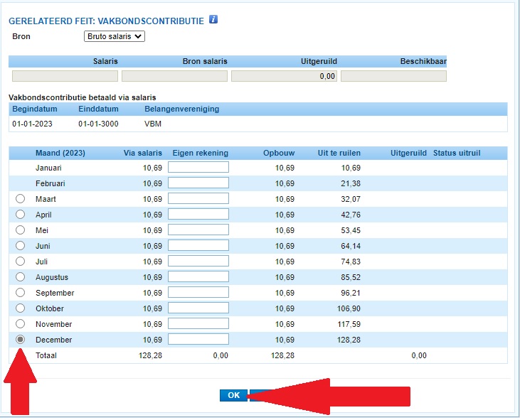
Task: Click the Via salaris column header
Action: point(143,153)
